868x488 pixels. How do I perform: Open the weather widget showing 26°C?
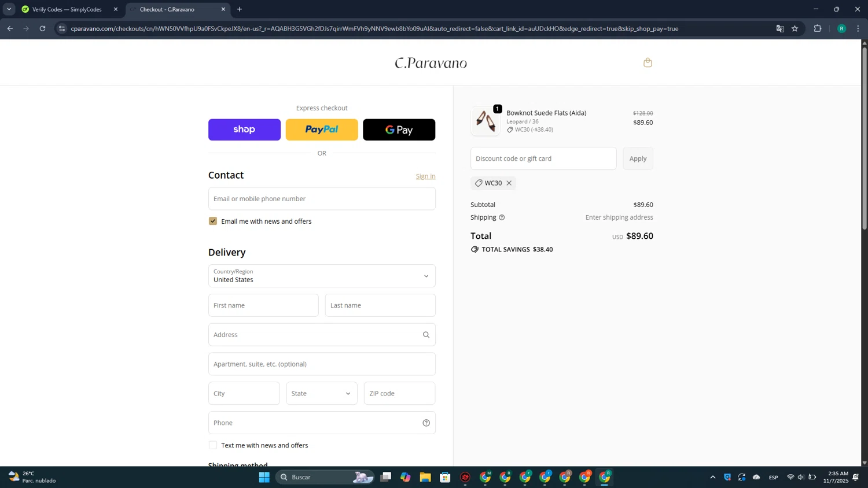click(32, 477)
